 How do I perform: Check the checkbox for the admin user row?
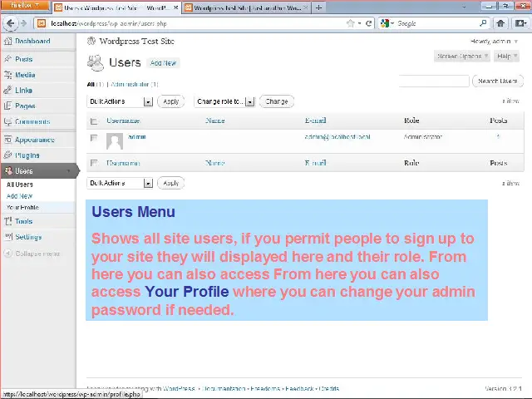94,137
